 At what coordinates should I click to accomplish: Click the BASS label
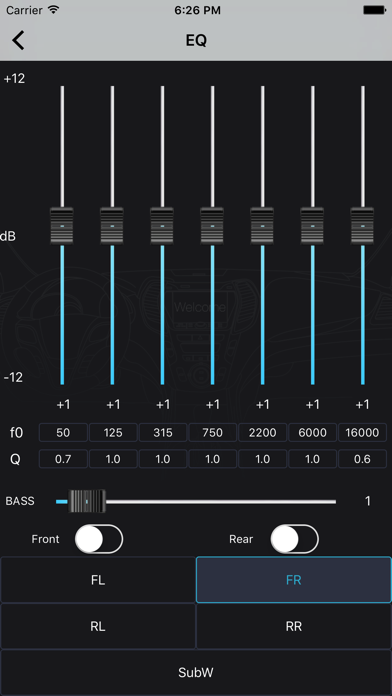[20, 501]
